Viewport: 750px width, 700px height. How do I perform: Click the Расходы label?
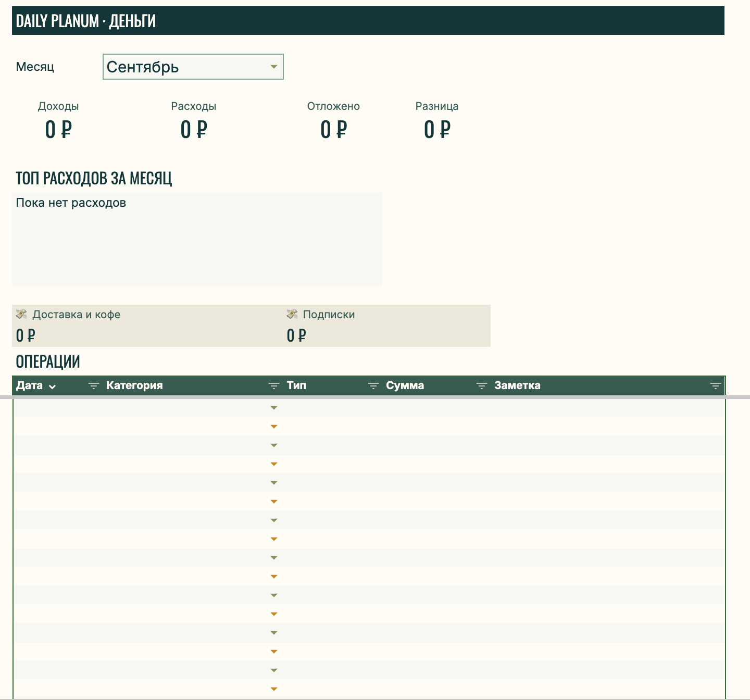click(x=194, y=106)
